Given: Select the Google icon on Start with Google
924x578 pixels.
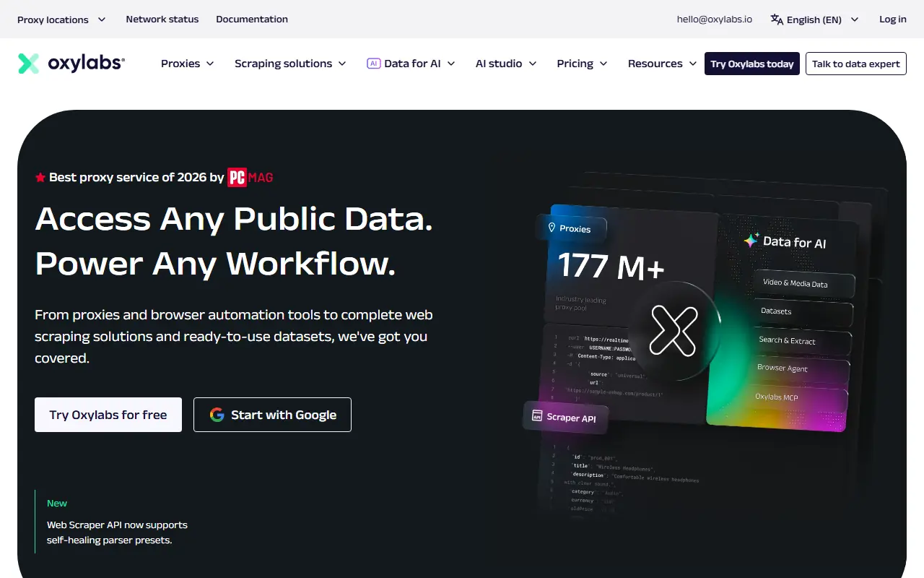Looking at the screenshot, I should (217, 414).
